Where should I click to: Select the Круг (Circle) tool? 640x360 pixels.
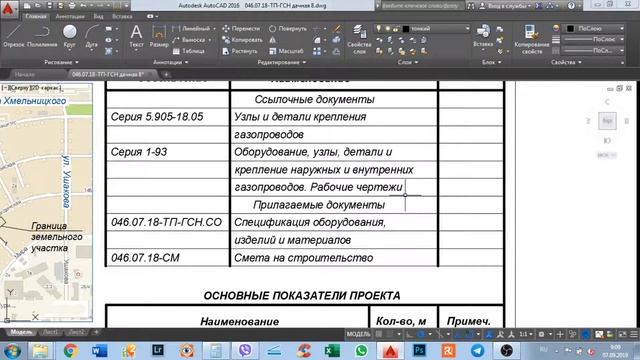pos(70,36)
